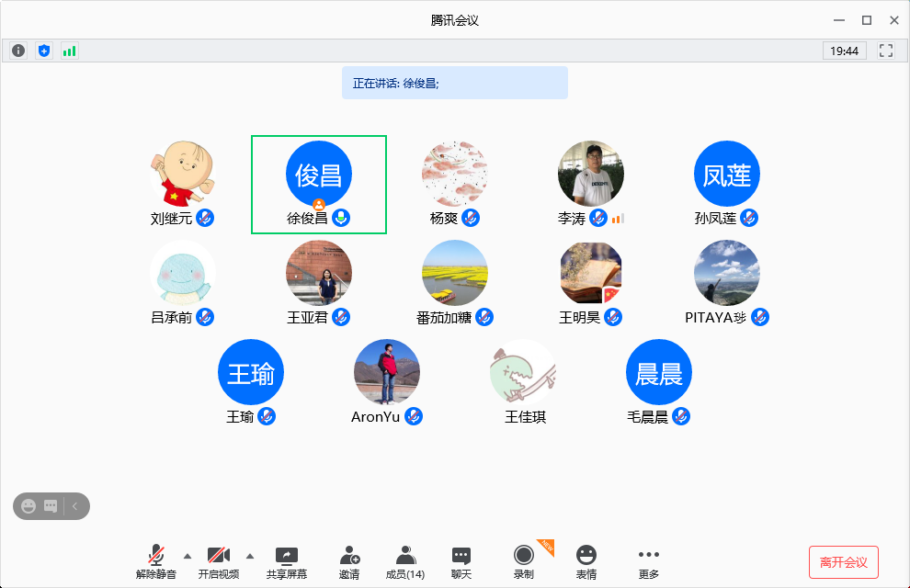Screen dimensions: 910x588
Task: Check the green network signal bars
Action: pos(70,51)
